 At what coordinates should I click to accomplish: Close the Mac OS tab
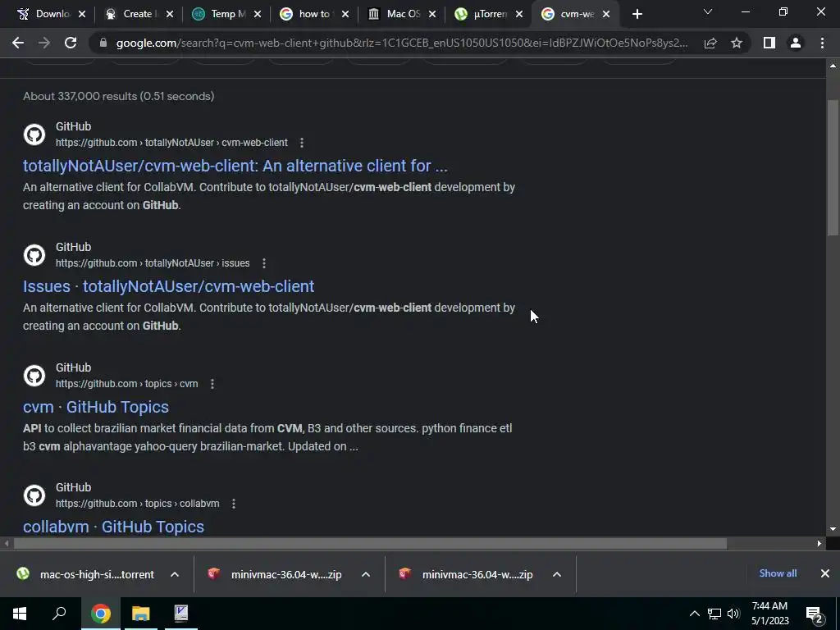coord(432,15)
